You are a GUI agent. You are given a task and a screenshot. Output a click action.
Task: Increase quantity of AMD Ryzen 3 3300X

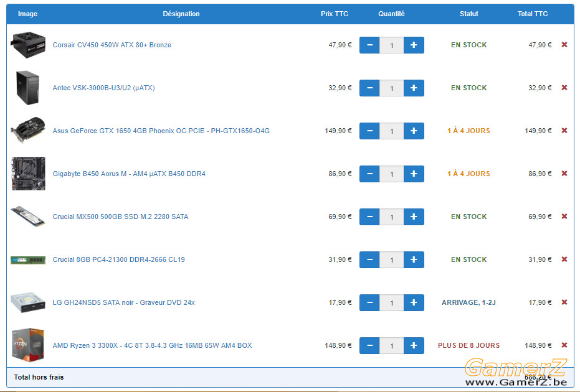click(414, 345)
